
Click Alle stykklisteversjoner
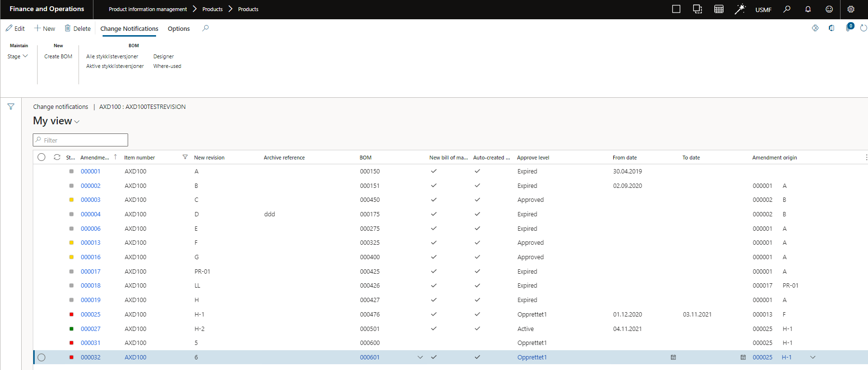point(112,56)
